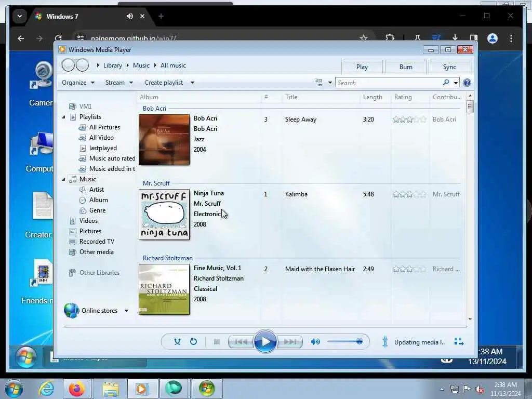Image resolution: width=532 pixels, height=399 pixels.
Task: Select VM1 in the navigation pane
Action: [85, 107]
